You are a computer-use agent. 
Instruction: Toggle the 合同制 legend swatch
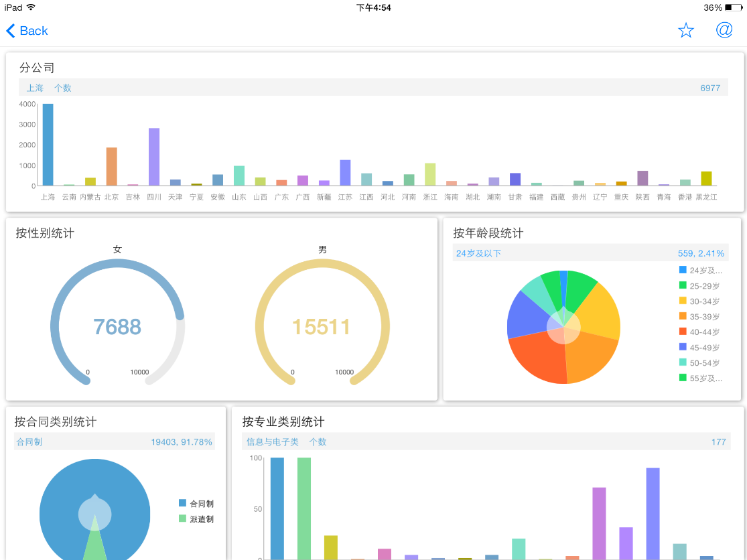click(x=182, y=503)
